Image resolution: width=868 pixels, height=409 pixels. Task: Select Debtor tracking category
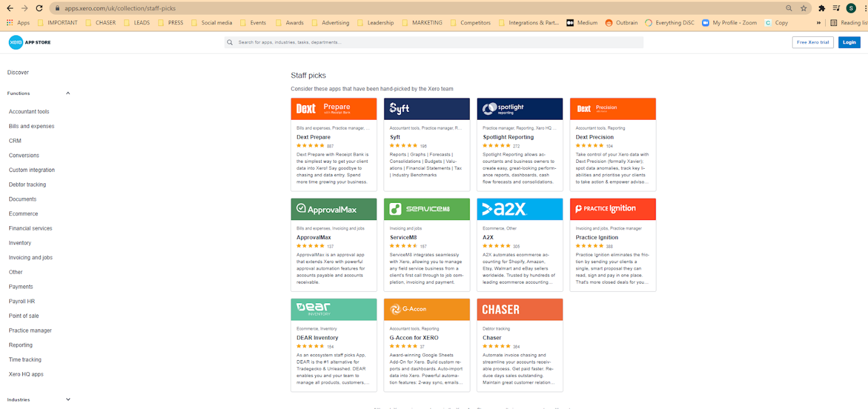(x=27, y=185)
